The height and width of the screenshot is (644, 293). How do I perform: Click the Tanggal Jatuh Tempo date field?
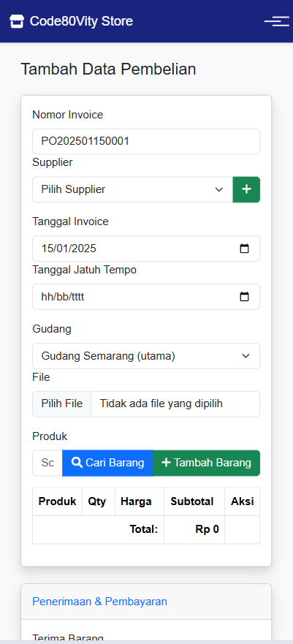tap(146, 297)
